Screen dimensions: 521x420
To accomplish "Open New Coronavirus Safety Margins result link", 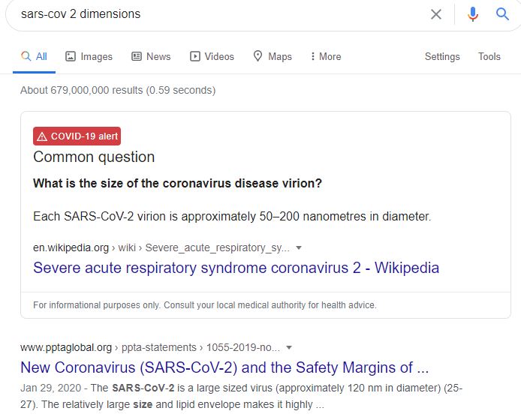I will [224, 367].
